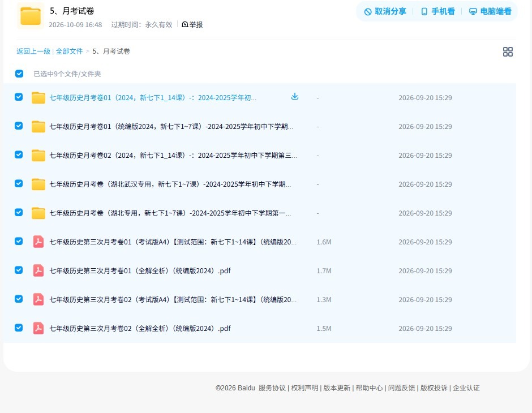Viewport: 532px width, 413px height.
Task: Click PDF icon of 第三次月考卷02(考试版A4)
Action: pos(38,299)
